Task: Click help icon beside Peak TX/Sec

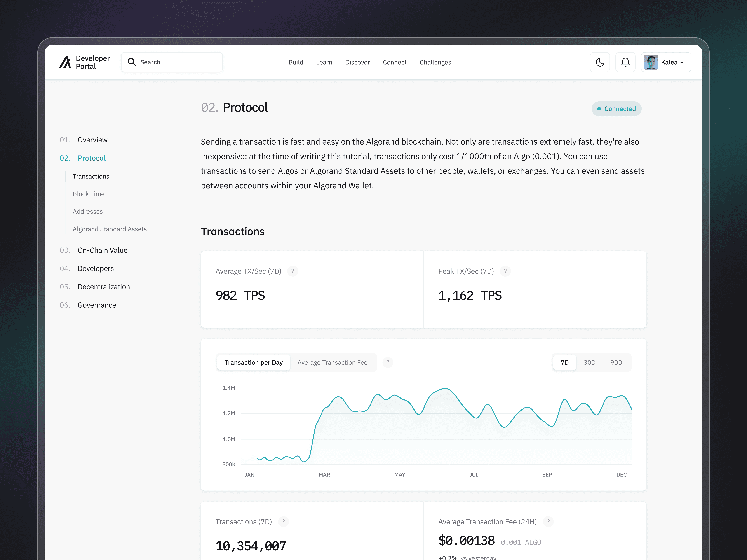Action: tap(505, 271)
